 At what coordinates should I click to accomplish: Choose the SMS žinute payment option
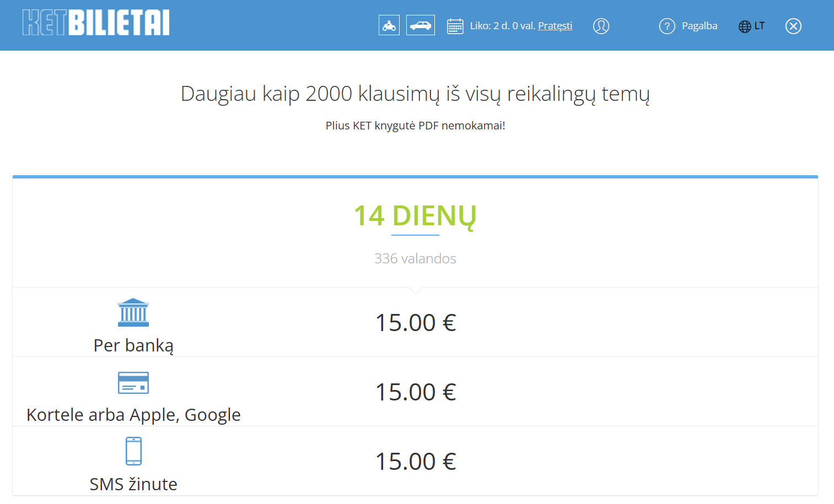[x=133, y=484]
